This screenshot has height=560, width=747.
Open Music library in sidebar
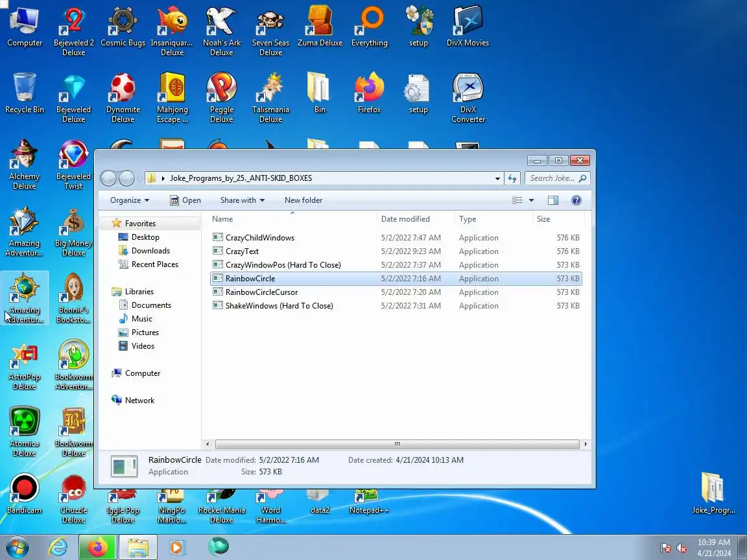click(x=141, y=319)
